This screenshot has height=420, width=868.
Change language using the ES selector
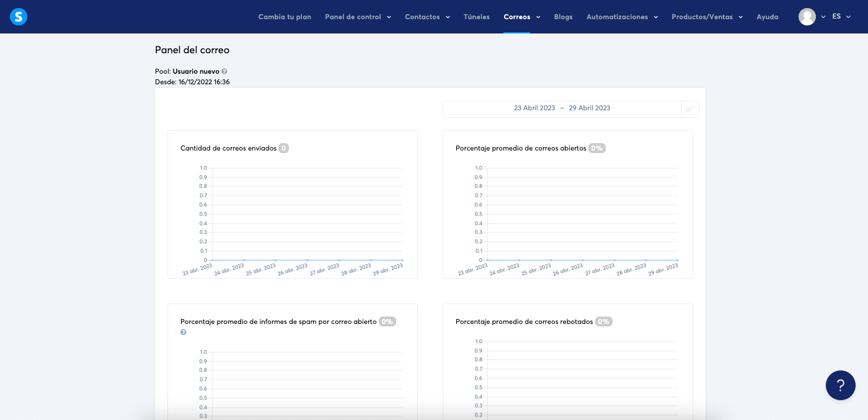(837, 17)
